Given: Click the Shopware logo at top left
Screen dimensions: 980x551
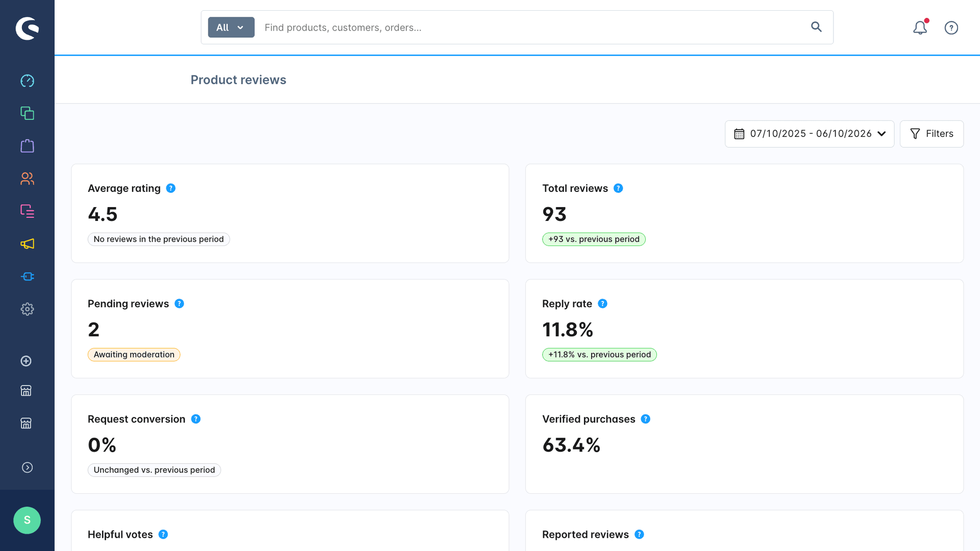Looking at the screenshot, I should point(27,28).
